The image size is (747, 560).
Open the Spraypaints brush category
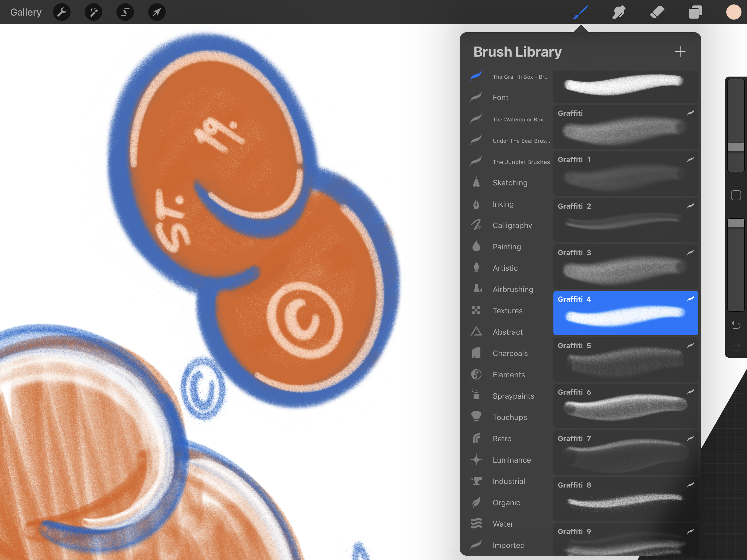click(x=513, y=396)
